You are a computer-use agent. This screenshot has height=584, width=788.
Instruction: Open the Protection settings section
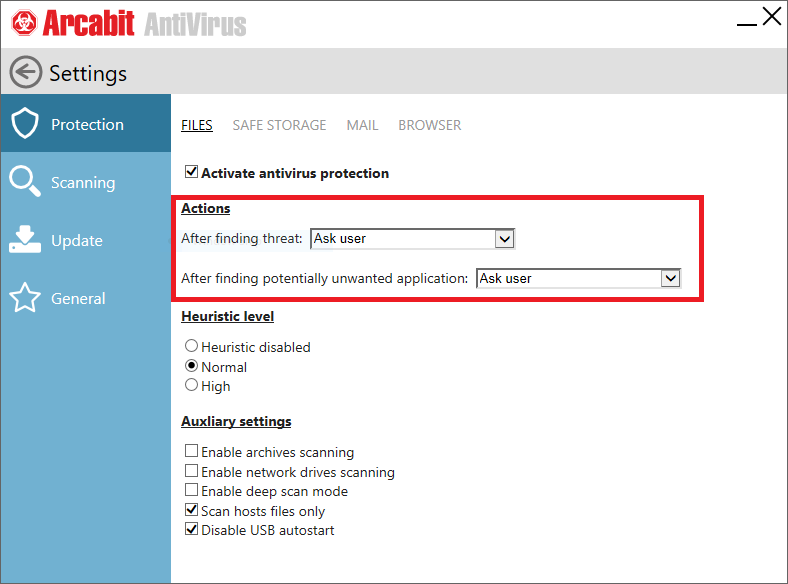coord(86,123)
